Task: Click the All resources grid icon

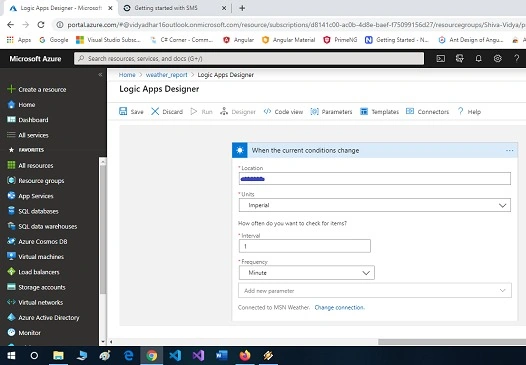Action: point(11,165)
